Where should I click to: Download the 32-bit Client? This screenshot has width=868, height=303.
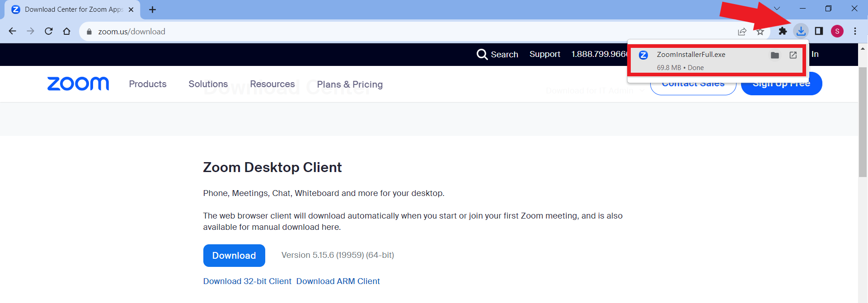pyautogui.click(x=247, y=281)
